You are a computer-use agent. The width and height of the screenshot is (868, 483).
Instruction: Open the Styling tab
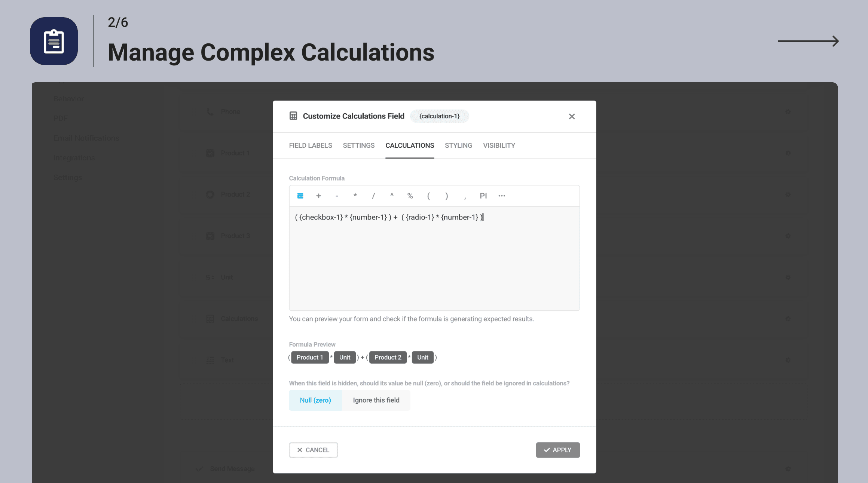pos(458,145)
